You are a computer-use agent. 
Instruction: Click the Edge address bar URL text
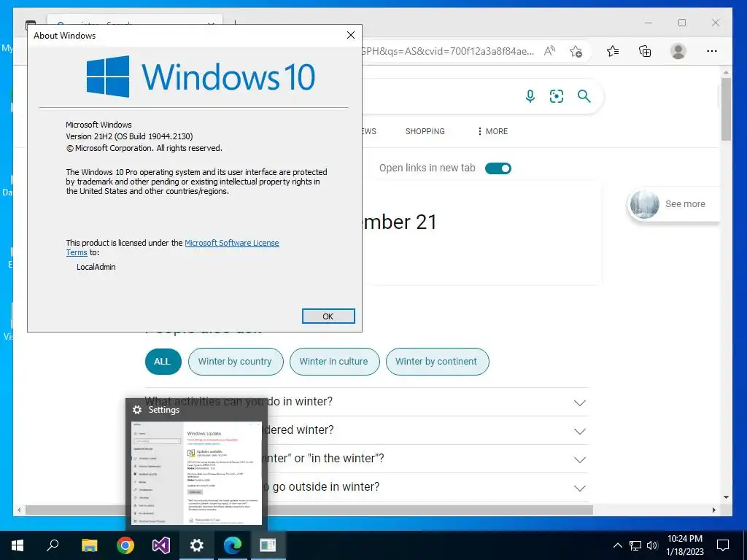point(447,51)
